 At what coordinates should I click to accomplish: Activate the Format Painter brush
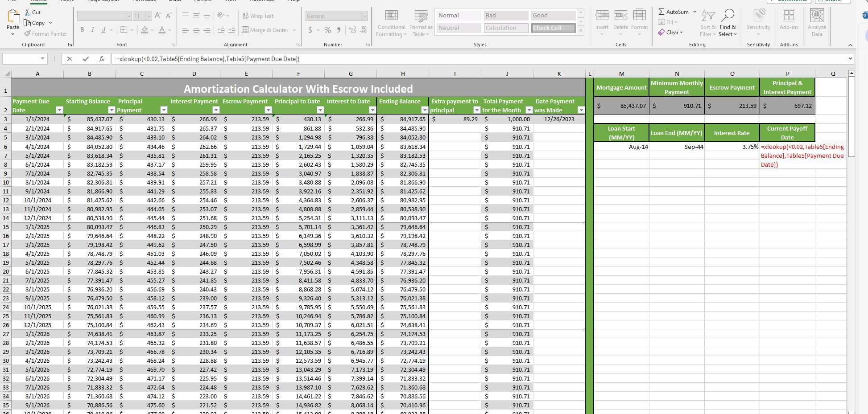point(45,34)
